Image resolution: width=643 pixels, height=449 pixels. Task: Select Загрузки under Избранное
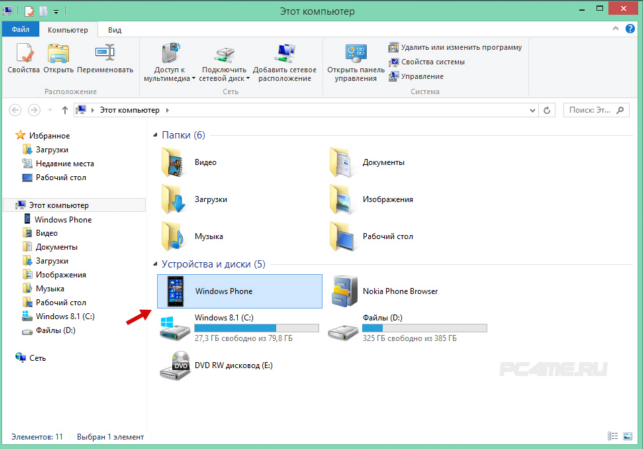(x=46, y=150)
